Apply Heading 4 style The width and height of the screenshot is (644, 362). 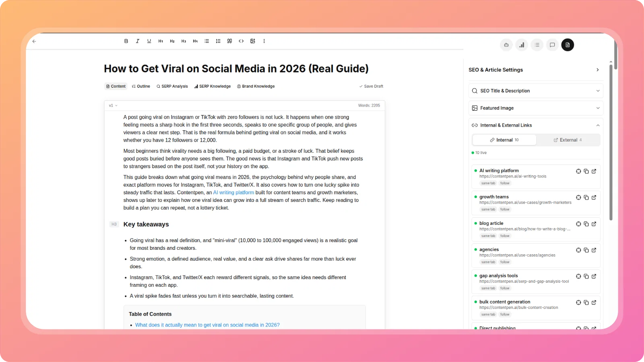tap(195, 41)
